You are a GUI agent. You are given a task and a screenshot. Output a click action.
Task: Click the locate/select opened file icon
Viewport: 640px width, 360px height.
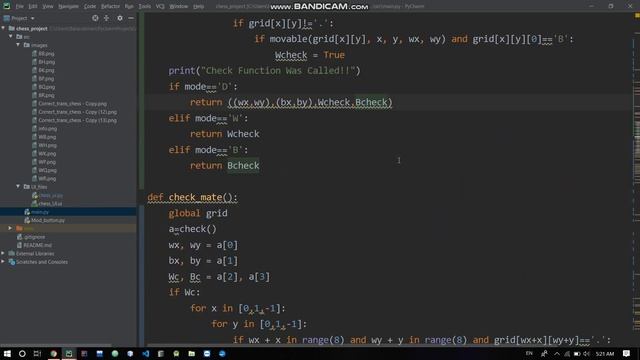tap(95, 18)
